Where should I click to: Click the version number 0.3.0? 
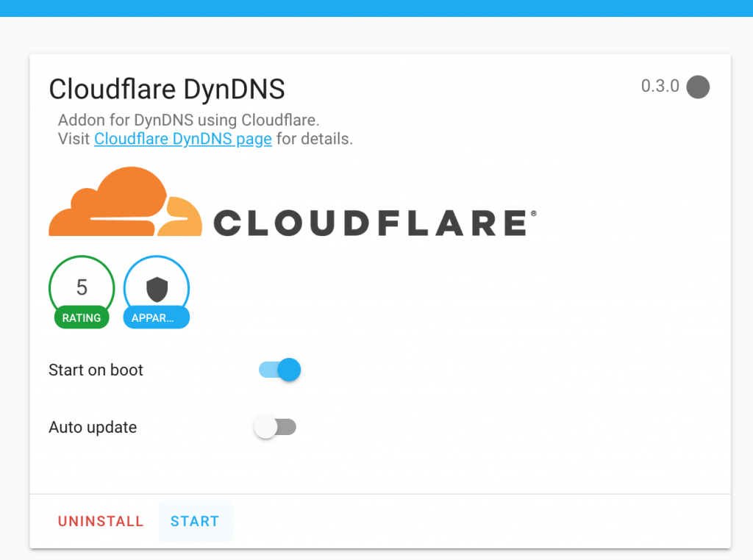tap(661, 86)
